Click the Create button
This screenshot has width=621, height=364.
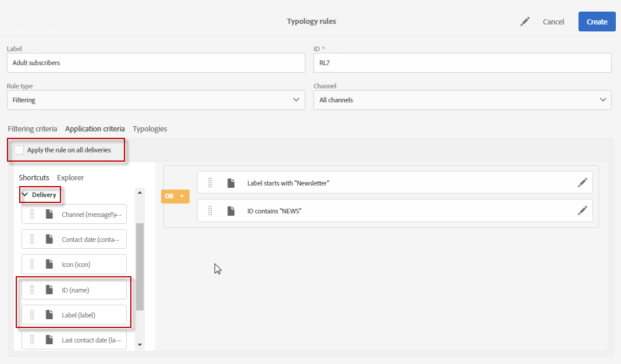point(597,22)
